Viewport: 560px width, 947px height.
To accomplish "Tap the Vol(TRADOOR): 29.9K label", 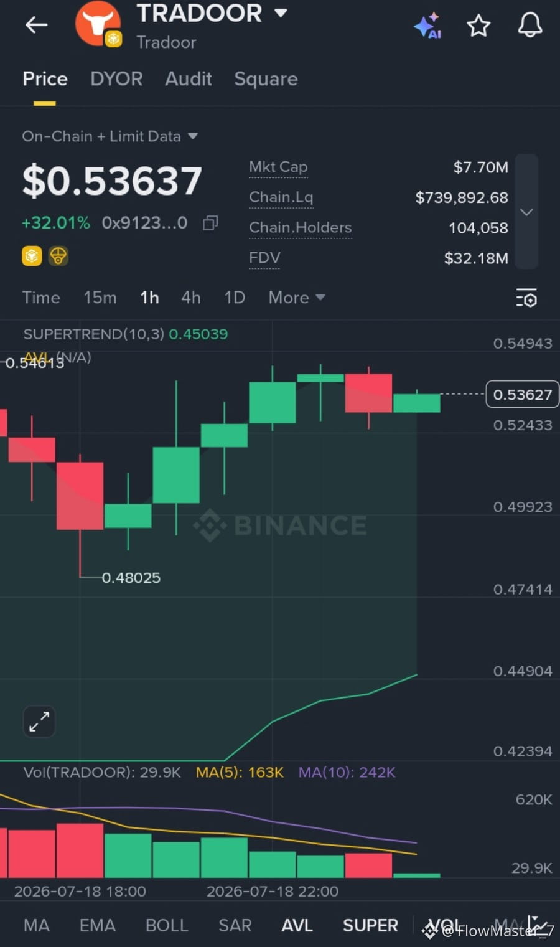I will (x=102, y=773).
